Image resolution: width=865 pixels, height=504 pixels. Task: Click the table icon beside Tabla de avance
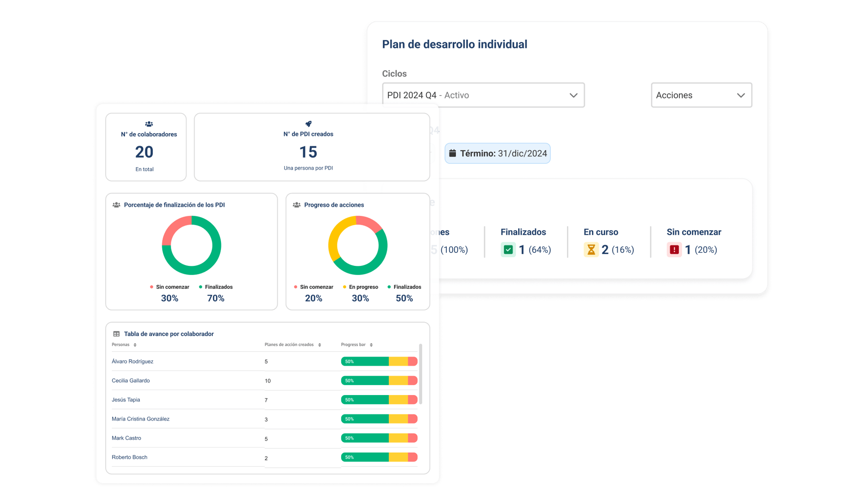(116, 334)
